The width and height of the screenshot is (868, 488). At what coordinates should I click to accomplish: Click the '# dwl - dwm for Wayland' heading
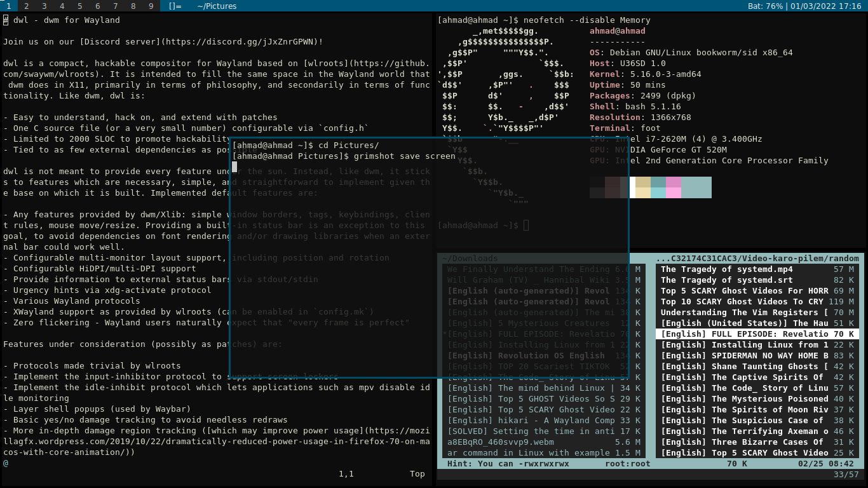tap(62, 20)
